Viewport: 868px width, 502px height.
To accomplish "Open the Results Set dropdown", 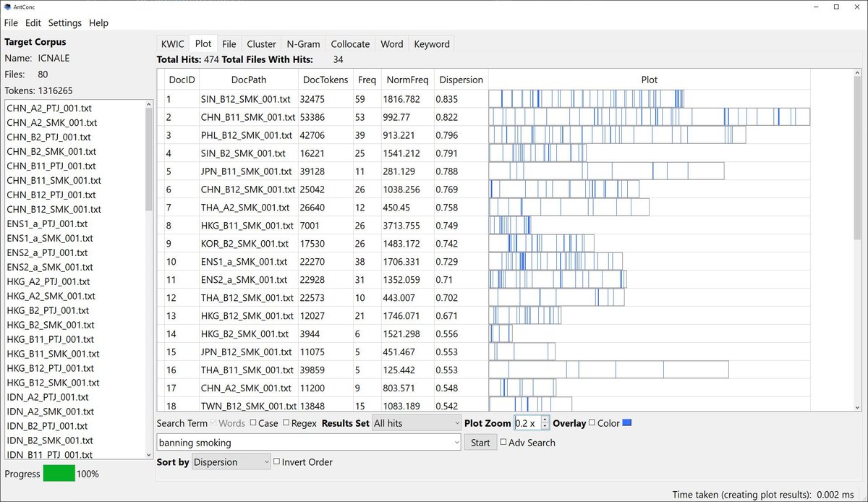I will pyautogui.click(x=416, y=423).
